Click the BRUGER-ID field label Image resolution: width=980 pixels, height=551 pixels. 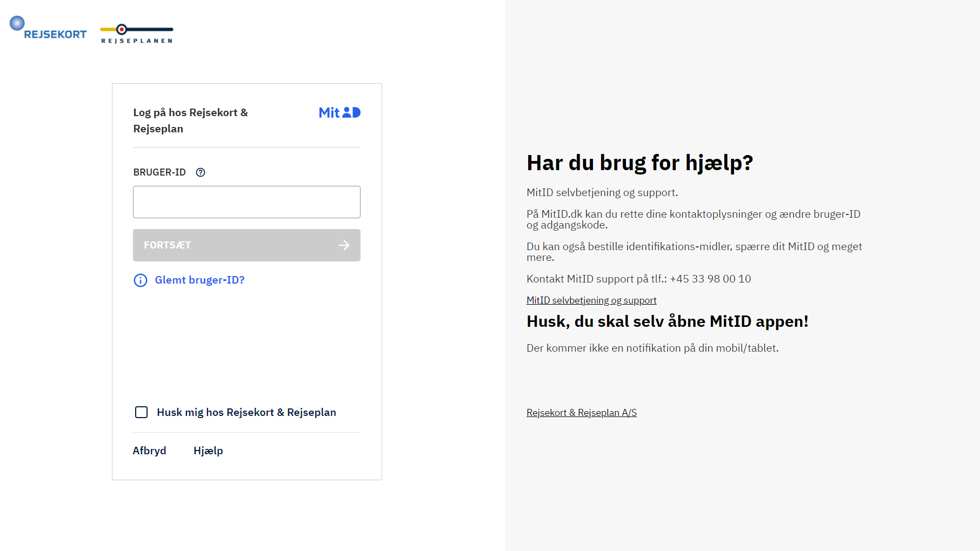pos(159,172)
